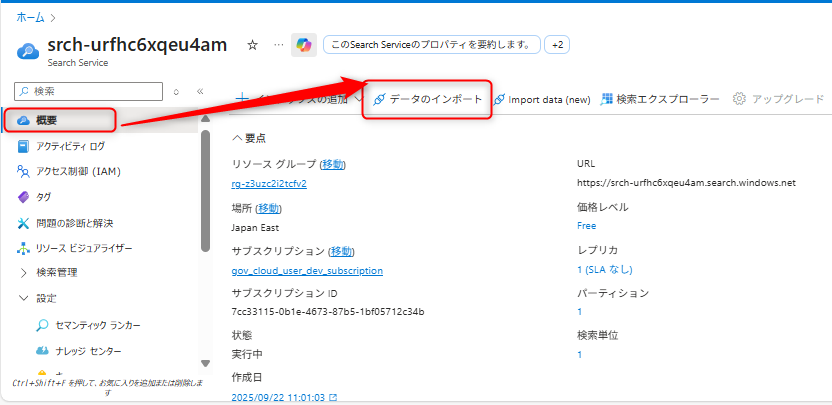The width and height of the screenshot is (832, 405).
Task: Click the 概要 cloud icon in sidebar
Action: (23, 120)
